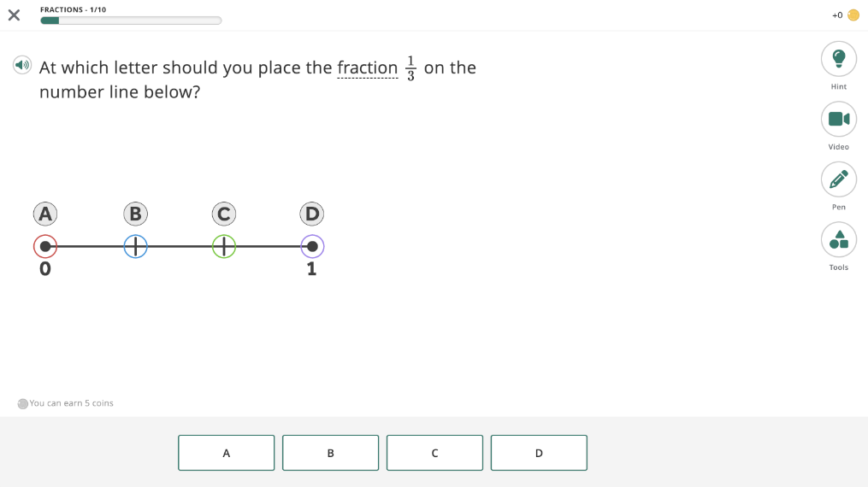
Task: Choose answer button D
Action: [x=539, y=453]
